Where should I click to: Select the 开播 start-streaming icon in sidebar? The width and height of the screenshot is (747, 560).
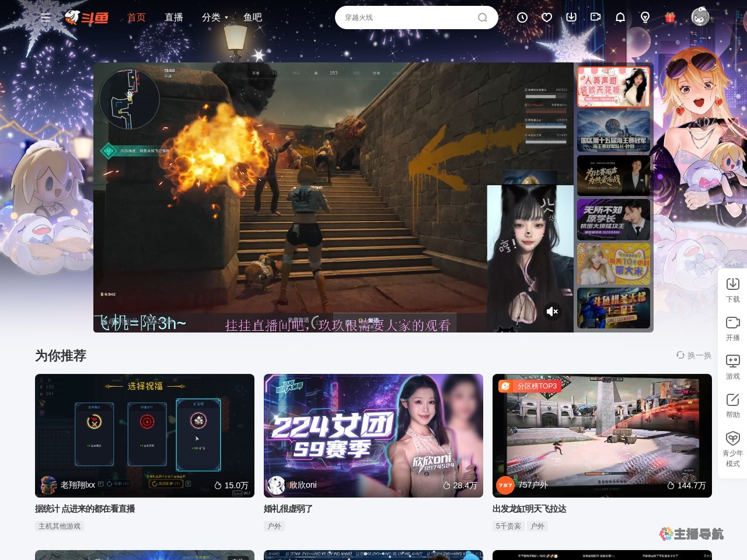coord(733,327)
